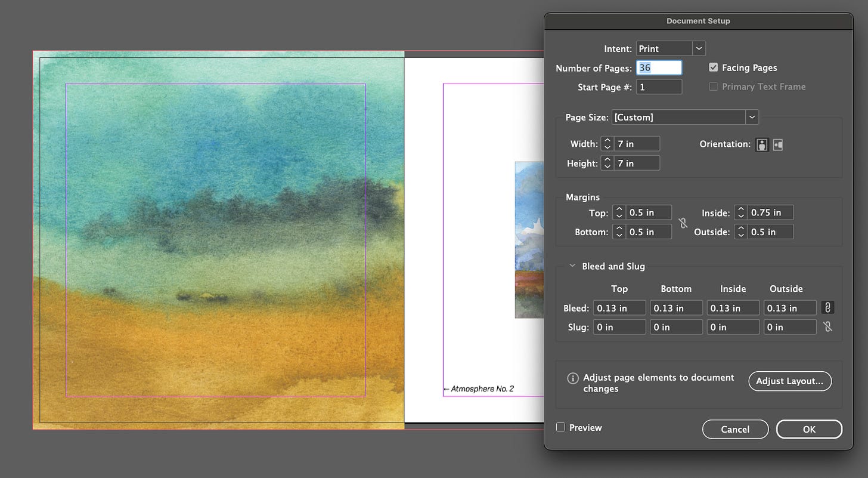Click the Outside margin stepper arrows
Viewport: 868px width, 478px height.
tap(740, 232)
